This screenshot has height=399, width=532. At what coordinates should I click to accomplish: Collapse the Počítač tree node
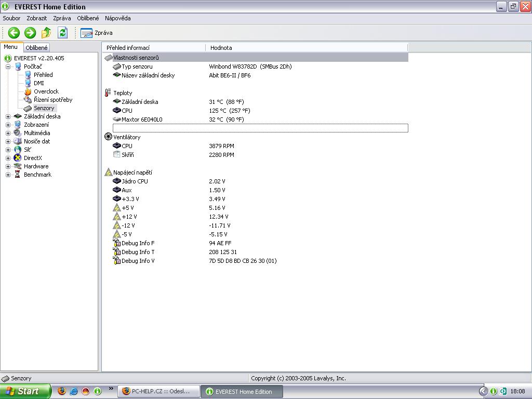pyautogui.click(x=8, y=66)
